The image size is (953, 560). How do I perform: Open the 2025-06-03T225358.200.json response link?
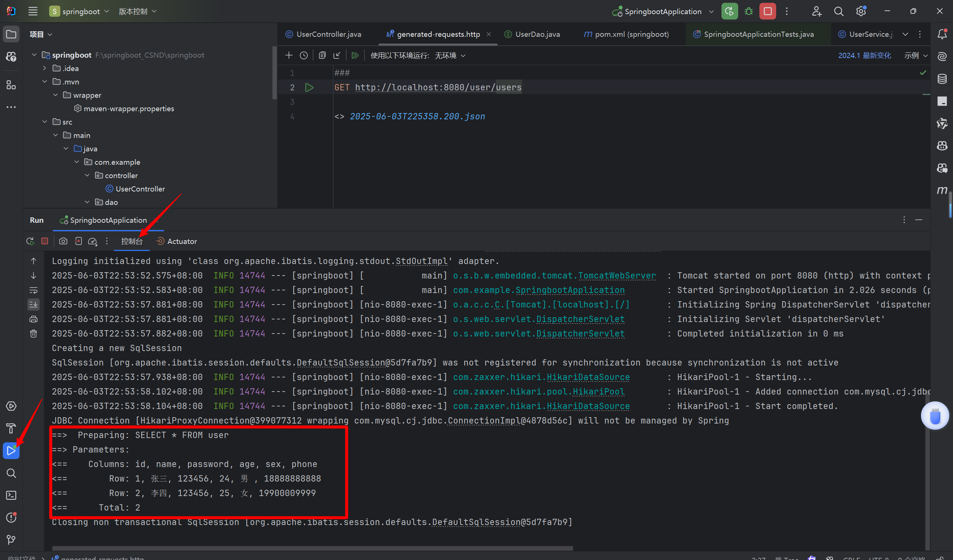pos(417,116)
